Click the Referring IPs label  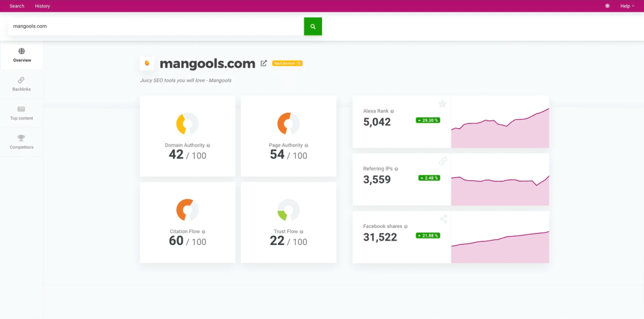tap(378, 169)
